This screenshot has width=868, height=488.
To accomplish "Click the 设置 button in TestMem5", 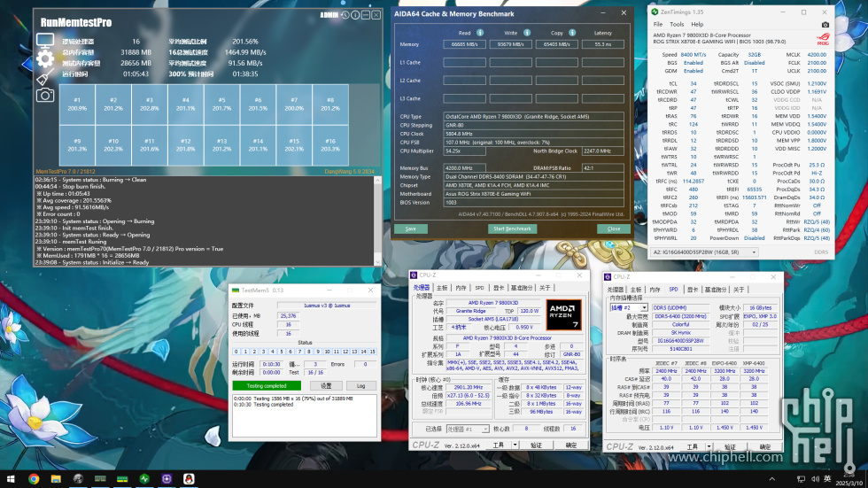I will tap(326, 385).
